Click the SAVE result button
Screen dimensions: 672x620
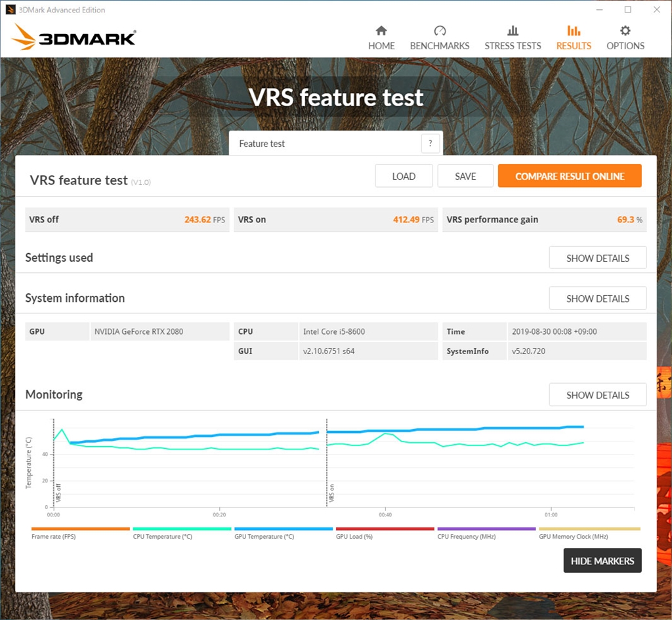click(x=465, y=176)
